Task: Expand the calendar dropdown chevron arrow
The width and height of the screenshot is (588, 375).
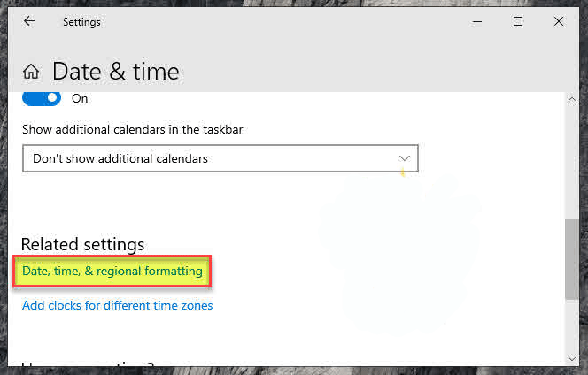Action: coord(405,158)
